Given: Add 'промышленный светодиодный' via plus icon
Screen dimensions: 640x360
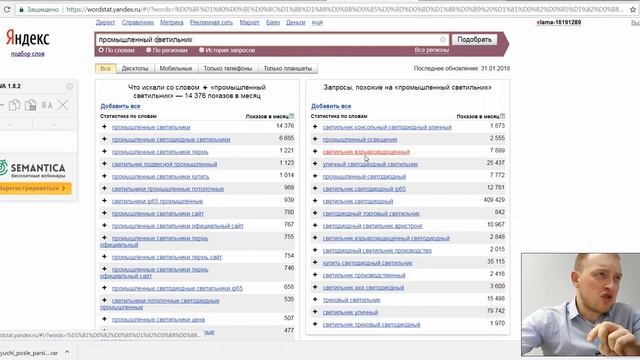Looking at the screenshot, I should 315,176.
